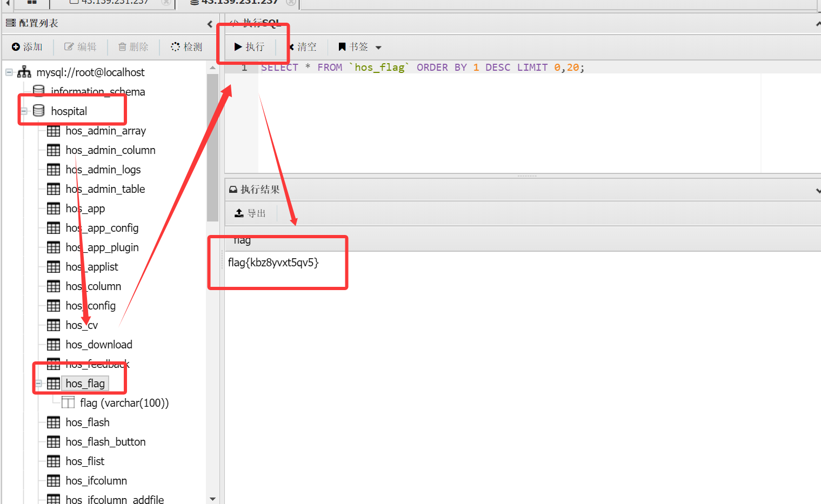Viewport: 821px width, 504px height.
Task: Click the hos_admin_array table icon
Action: (54, 131)
